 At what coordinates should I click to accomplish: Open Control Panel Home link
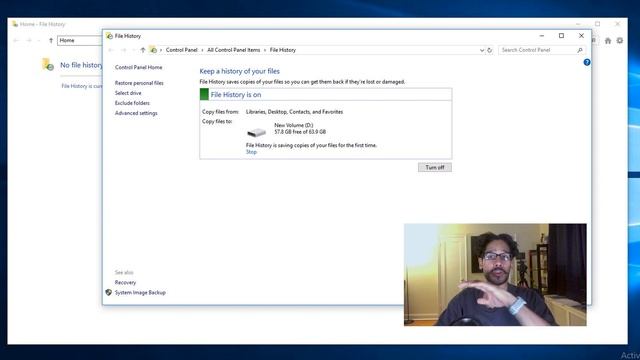tap(138, 67)
